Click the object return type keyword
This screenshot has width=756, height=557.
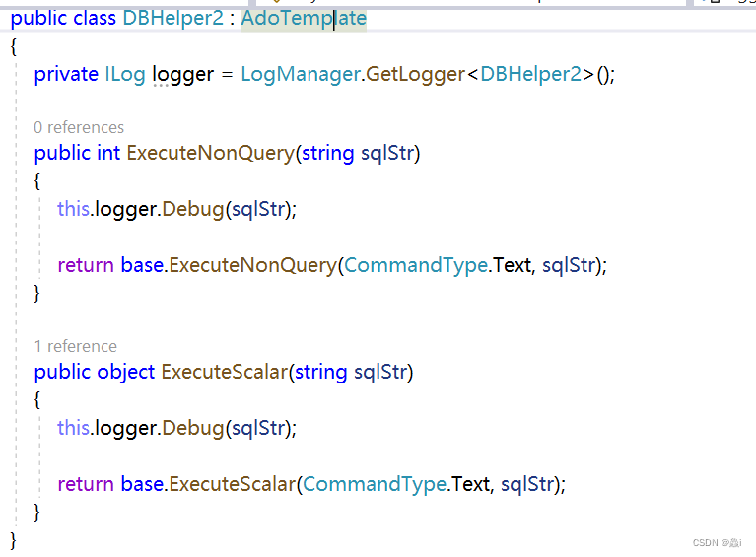[125, 372]
